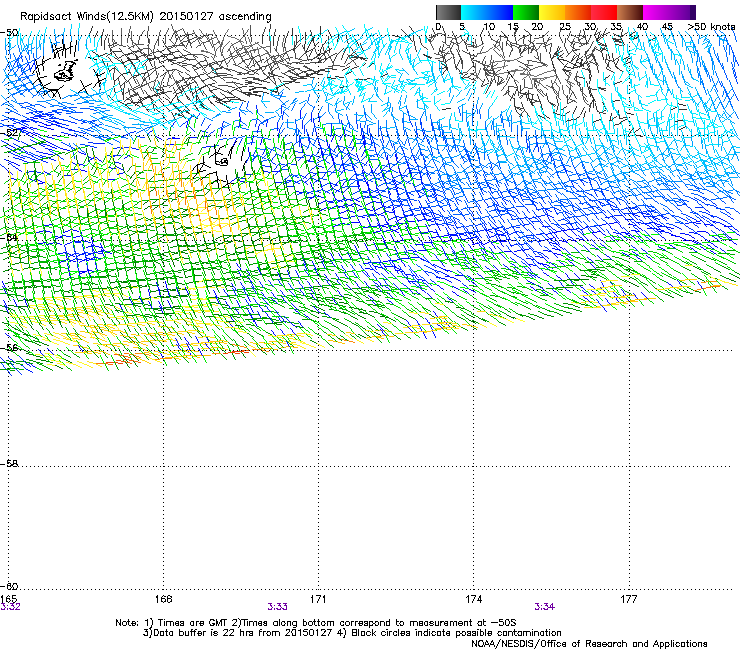Click the "177" longitude axis label

tap(629, 599)
